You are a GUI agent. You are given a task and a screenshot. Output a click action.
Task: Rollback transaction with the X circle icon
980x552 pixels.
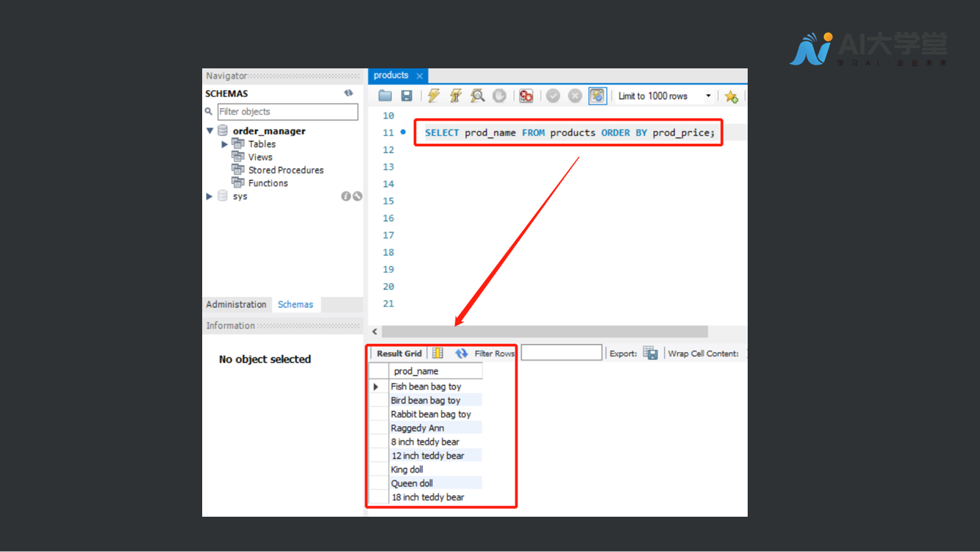point(575,96)
